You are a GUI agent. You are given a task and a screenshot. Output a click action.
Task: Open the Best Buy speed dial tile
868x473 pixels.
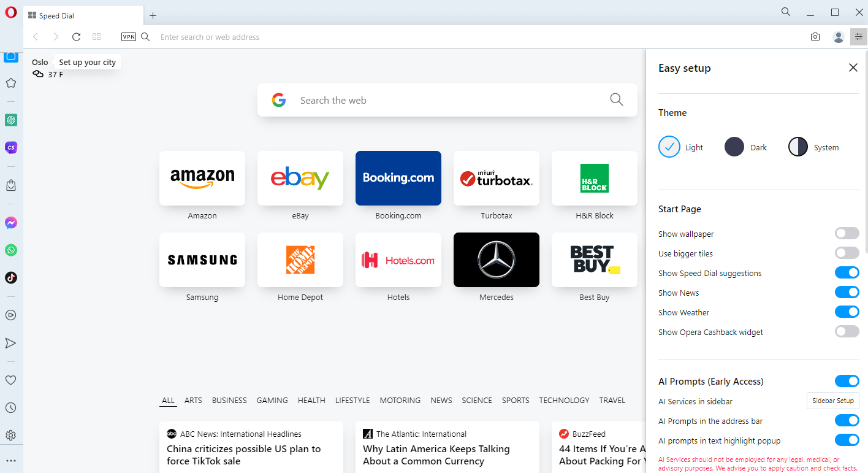coord(595,260)
